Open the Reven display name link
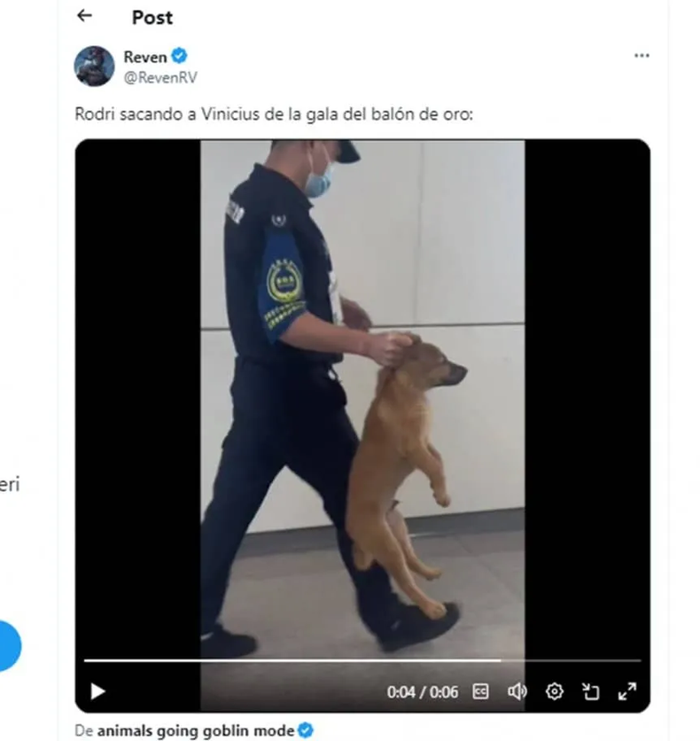This screenshot has width=700, height=741. (x=145, y=58)
